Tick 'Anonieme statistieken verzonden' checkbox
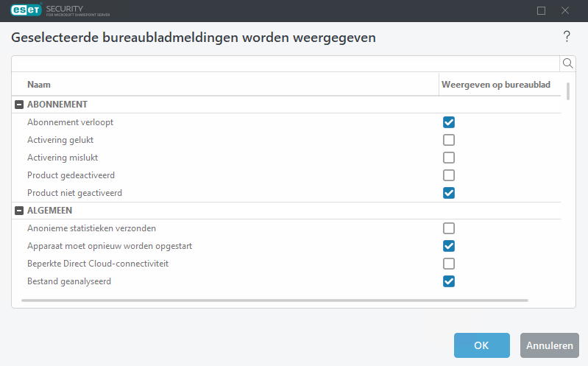 coord(449,228)
